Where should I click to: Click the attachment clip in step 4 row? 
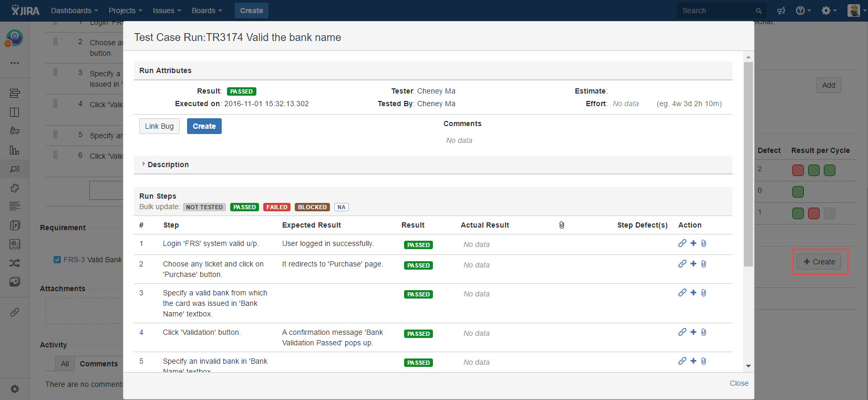tap(704, 332)
